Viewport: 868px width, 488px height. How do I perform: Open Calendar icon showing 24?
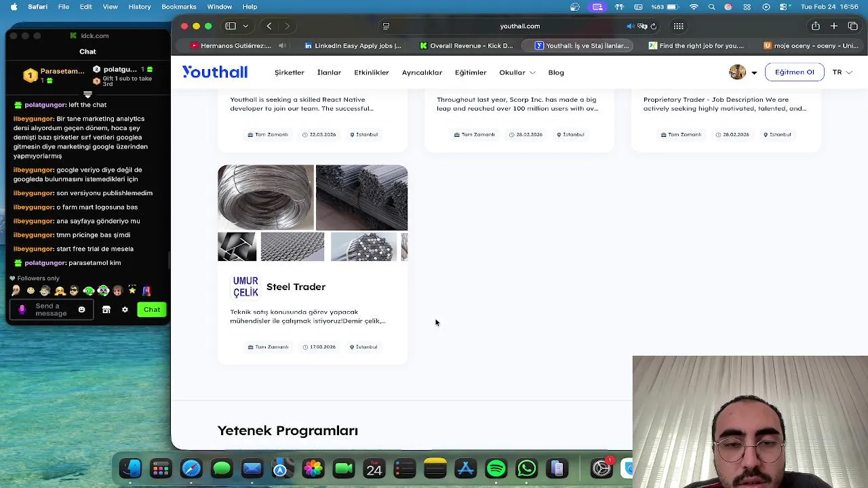point(374,468)
